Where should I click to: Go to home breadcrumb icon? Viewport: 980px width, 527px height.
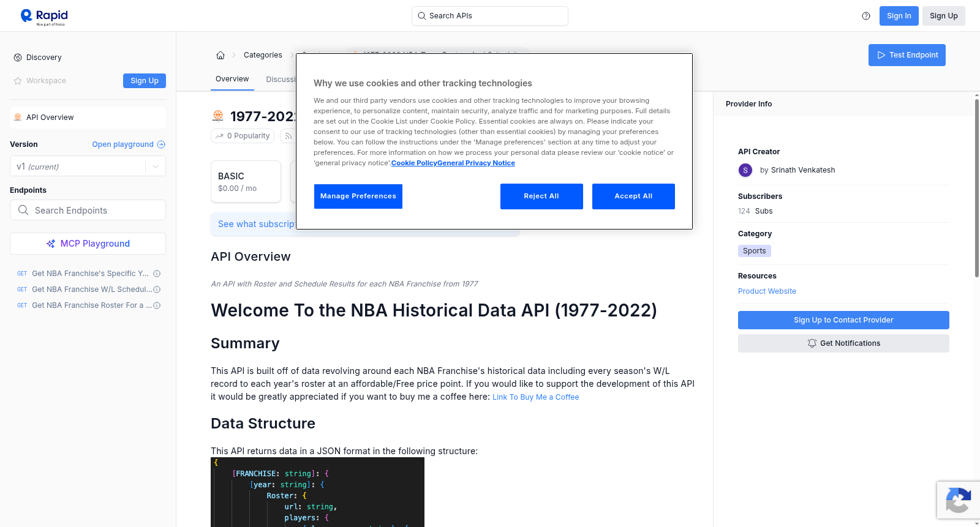(x=221, y=55)
